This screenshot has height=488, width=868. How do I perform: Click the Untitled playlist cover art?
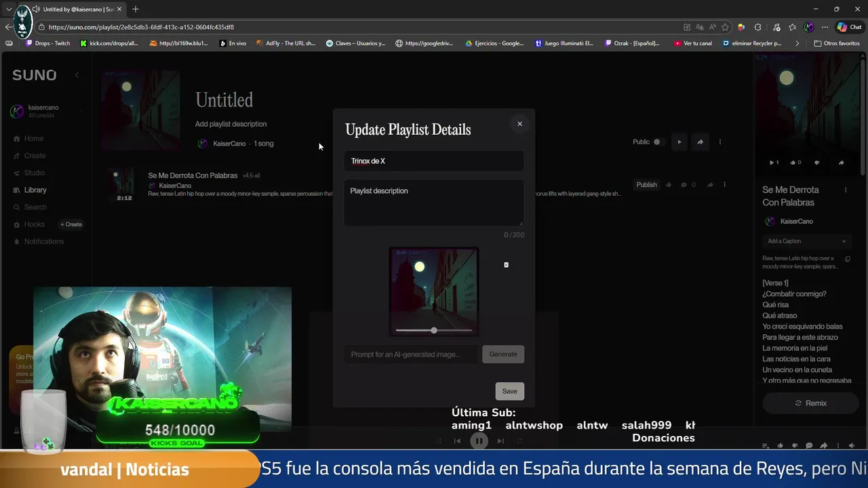coord(140,110)
